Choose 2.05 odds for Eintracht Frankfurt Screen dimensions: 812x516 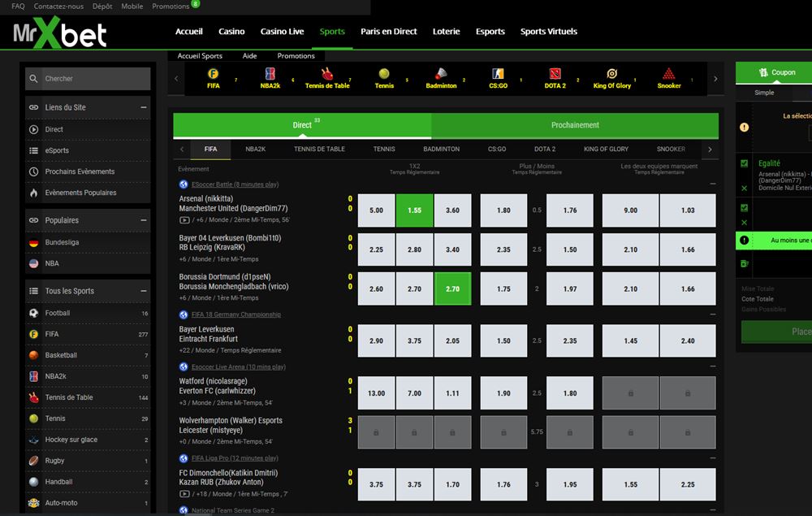452,341
